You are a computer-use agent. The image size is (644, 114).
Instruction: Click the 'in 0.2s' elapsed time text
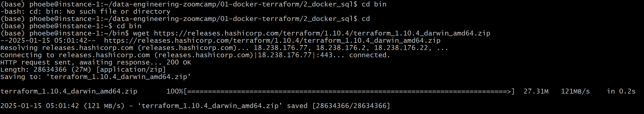621,91
